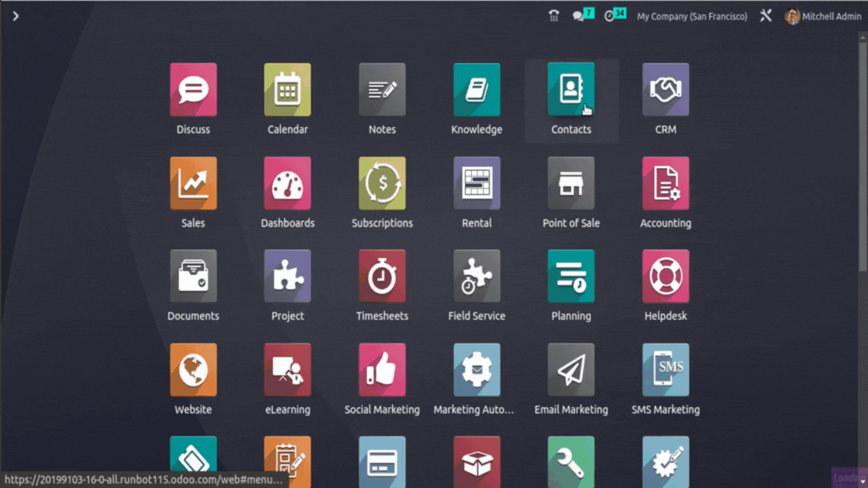
Task: Open company switcher My Company (San Francisco)
Action: pos(692,16)
